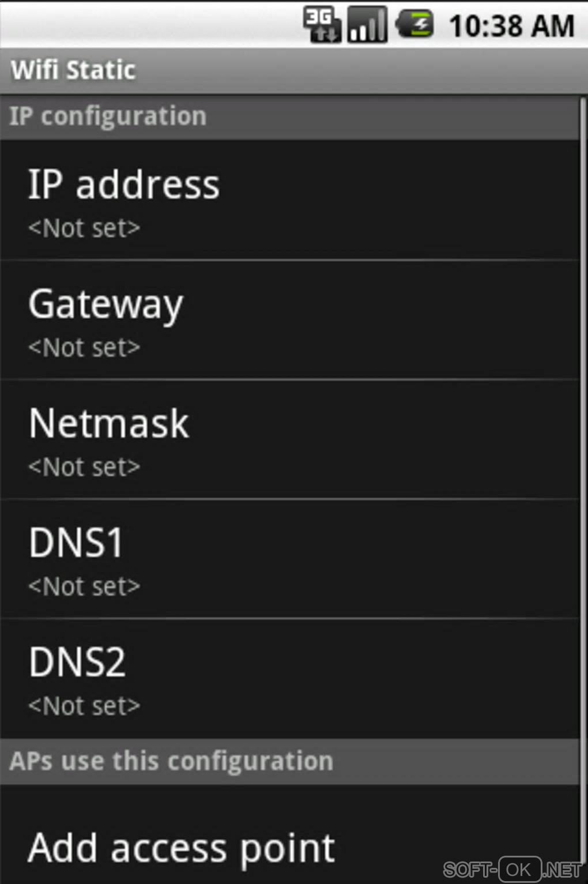Image resolution: width=588 pixels, height=884 pixels.
Task: Click the Not set value under Netmask
Action: 84,467
